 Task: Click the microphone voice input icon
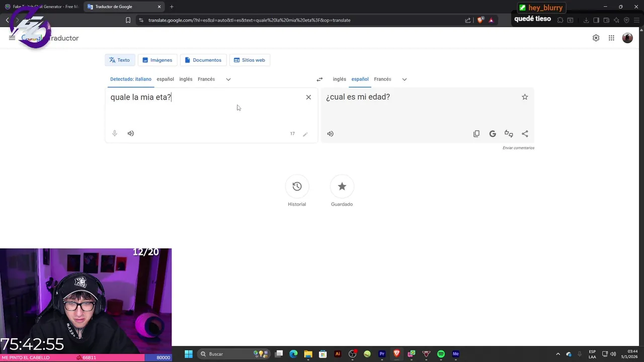(x=115, y=133)
